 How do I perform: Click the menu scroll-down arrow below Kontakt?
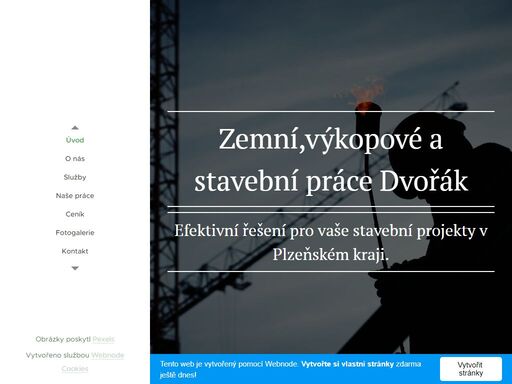(x=75, y=268)
